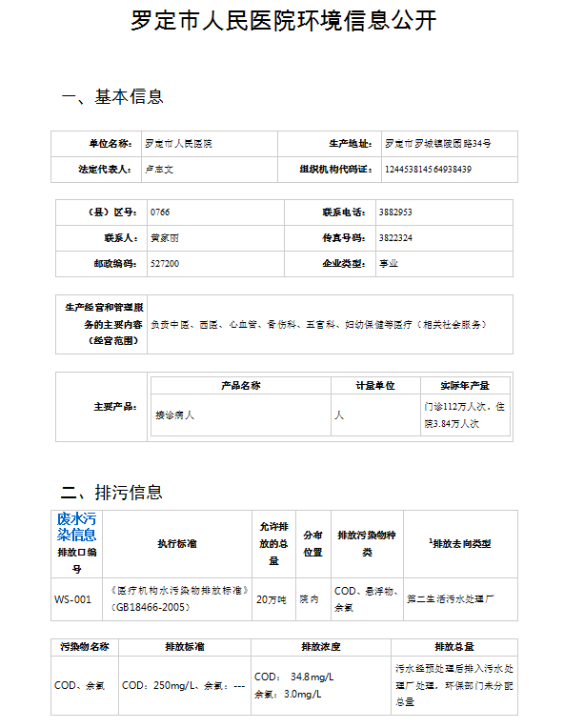The height and width of the screenshot is (728, 564).
Task: Click the 联系电话 label
Action: pyautogui.click(x=344, y=212)
